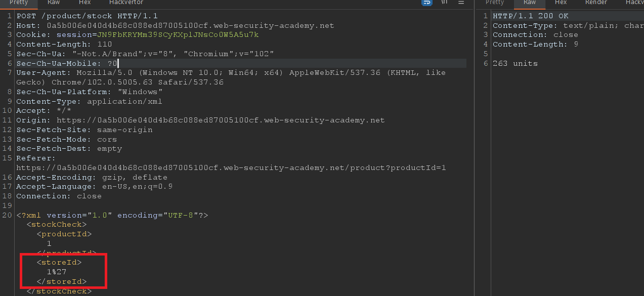Viewport: 644px width, 296px height.
Task: Open the response Hex tab
Action: (561, 3)
